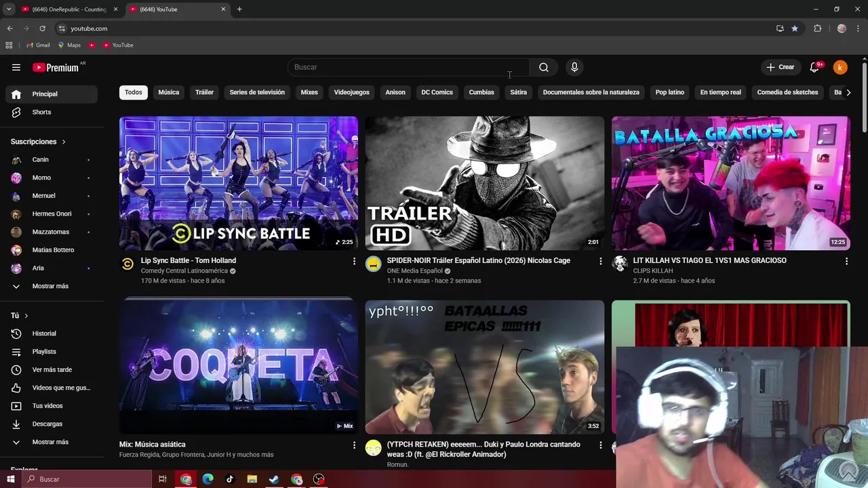Go to Principal home page
This screenshot has width=868, height=488.
tap(52, 94)
